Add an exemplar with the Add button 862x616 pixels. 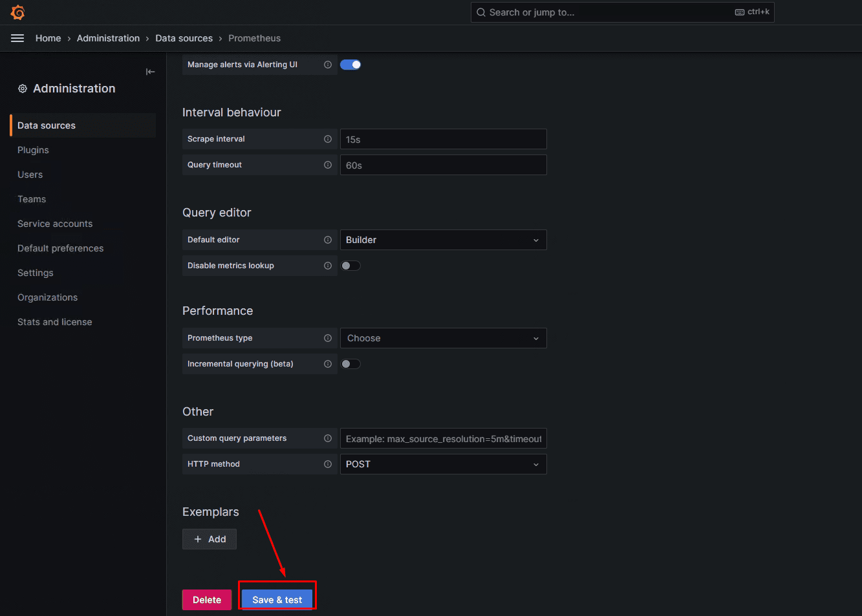[210, 539]
